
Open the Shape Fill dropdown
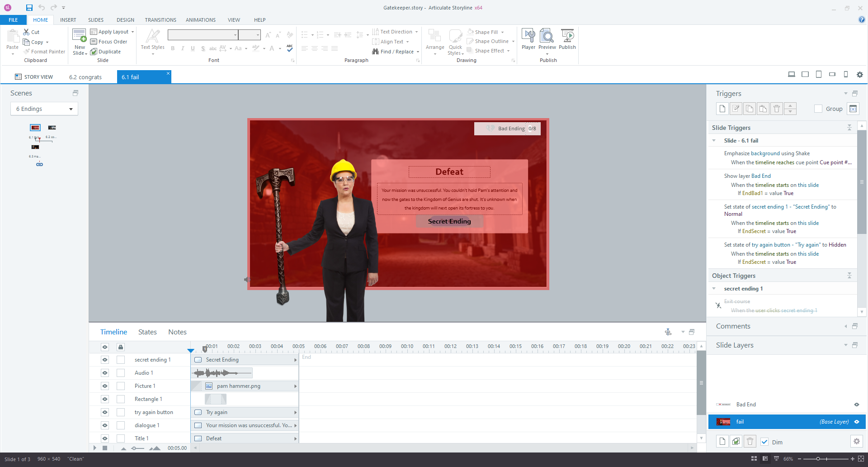click(502, 32)
